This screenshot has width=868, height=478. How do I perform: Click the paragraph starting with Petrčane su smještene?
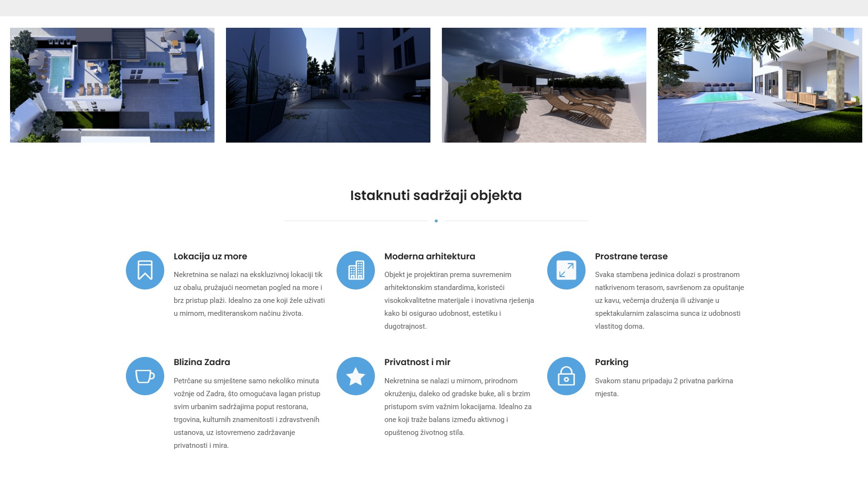tap(247, 413)
